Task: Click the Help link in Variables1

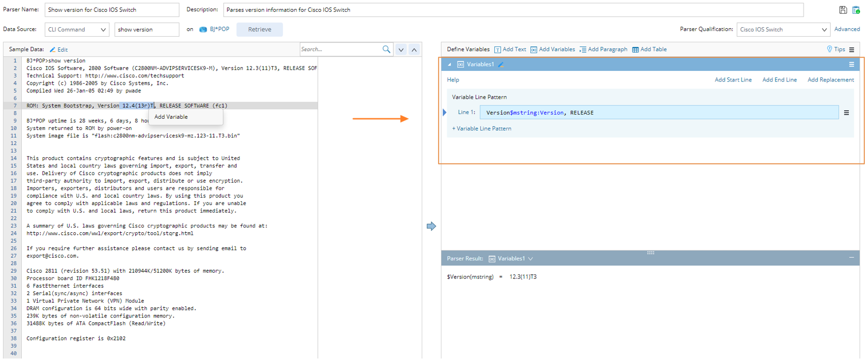Action: (x=453, y=80)
